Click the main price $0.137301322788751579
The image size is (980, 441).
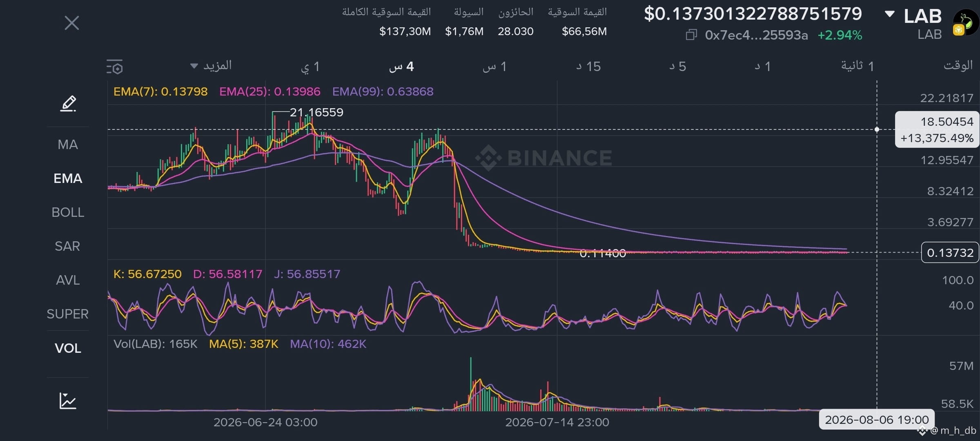[x=753, y=14]
